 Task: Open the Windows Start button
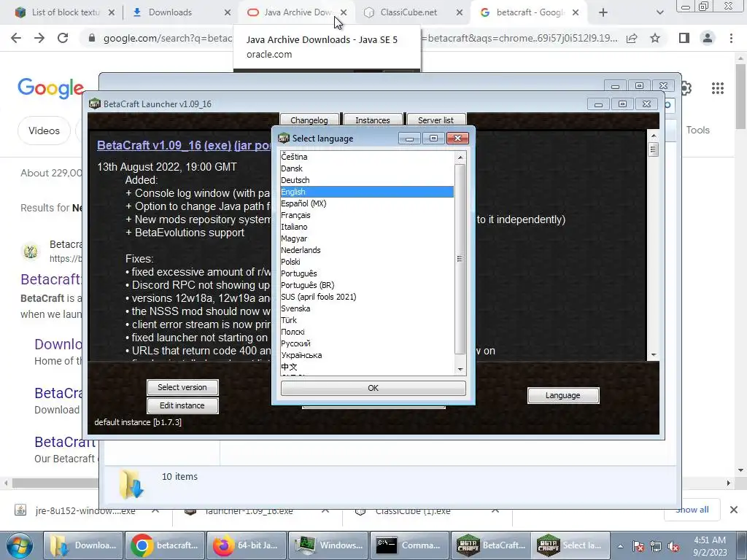[x=20, y=545]
